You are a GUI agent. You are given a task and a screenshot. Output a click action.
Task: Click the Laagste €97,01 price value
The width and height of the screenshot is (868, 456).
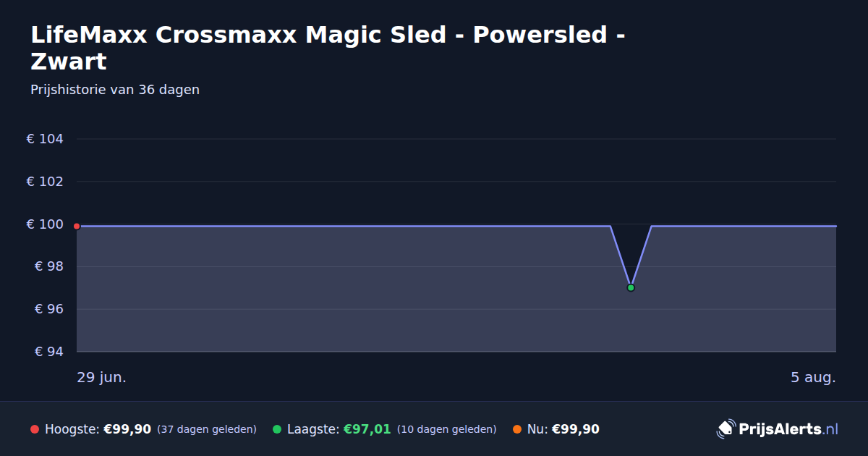[367, 429]
